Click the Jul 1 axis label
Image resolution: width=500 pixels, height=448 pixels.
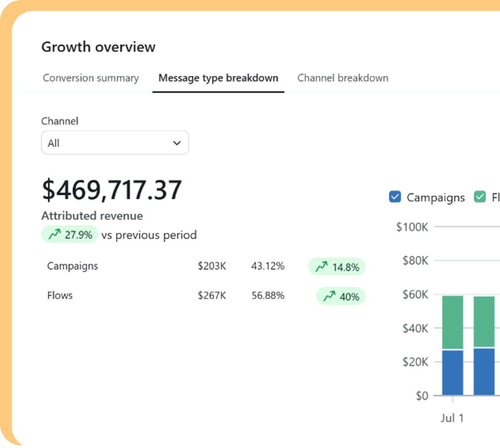point(452,418)
